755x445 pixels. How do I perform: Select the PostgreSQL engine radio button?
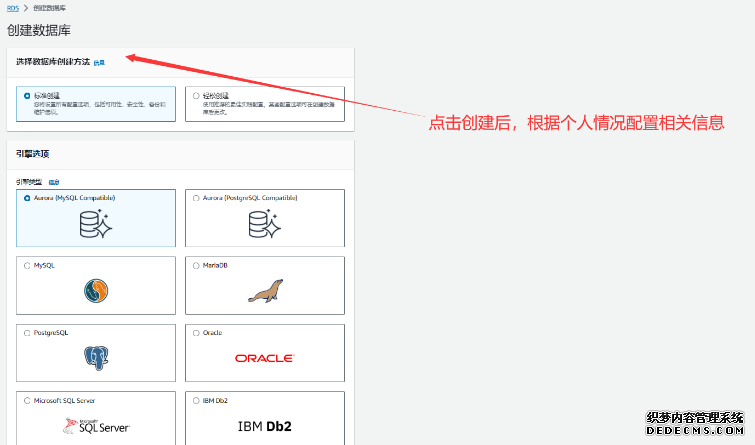click(x=26, y=332)
